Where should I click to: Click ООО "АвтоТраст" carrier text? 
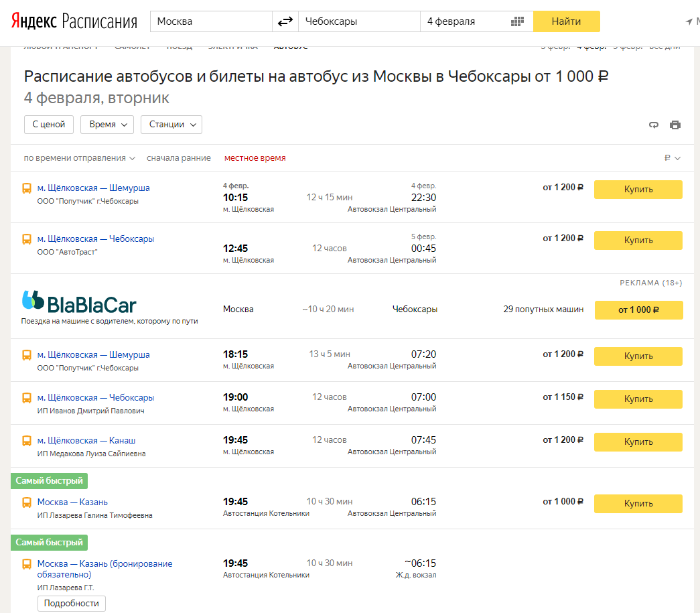(x=68, y=253)
